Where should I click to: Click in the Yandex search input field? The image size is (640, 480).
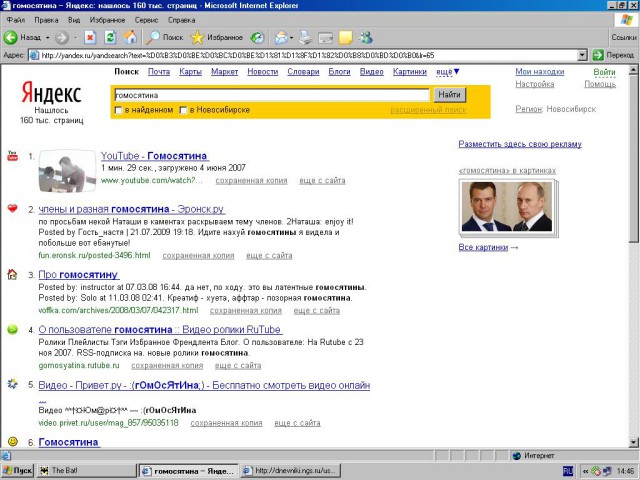pyautogui.click(x=271, y=95)
